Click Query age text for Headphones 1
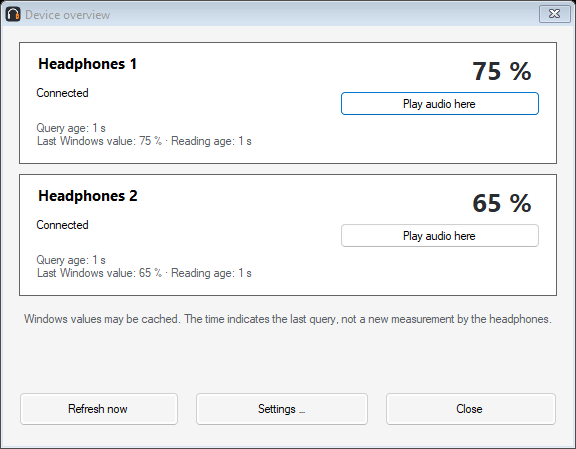Image resolution: width=576 pixels, height=449 pixels. pyautogui.click(x=71, y=128)
